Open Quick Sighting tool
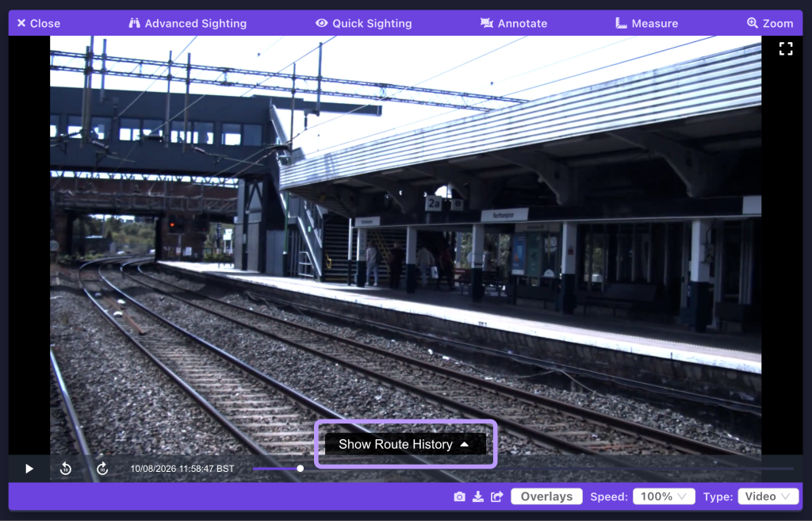The height and width of the screenshot is (521, 812). [x=363, y=23]
